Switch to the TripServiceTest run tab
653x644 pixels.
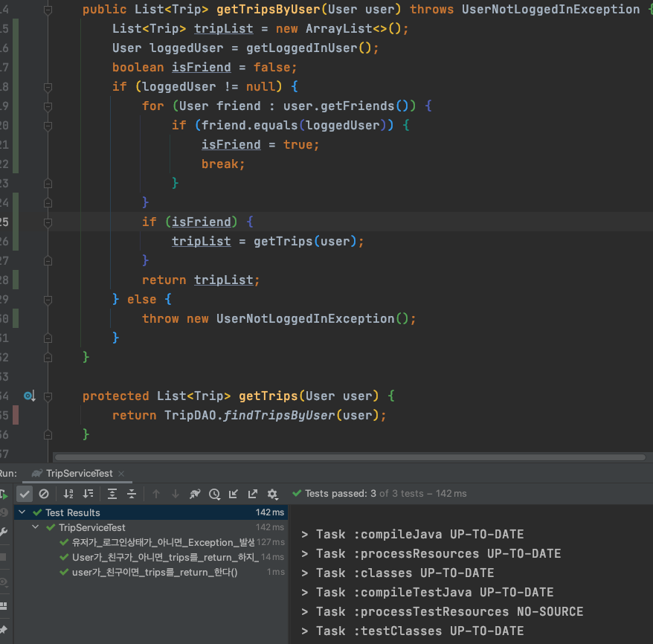(79, 473)
